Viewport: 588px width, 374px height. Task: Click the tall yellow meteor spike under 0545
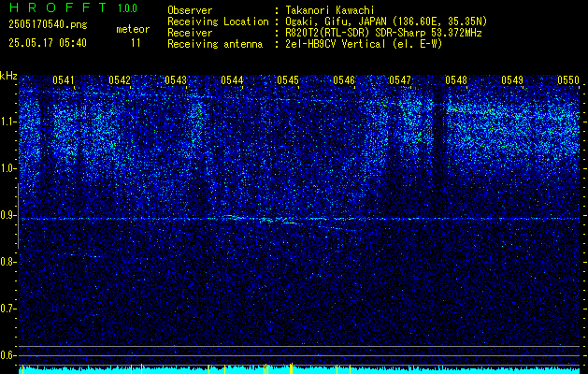[292, 368]
